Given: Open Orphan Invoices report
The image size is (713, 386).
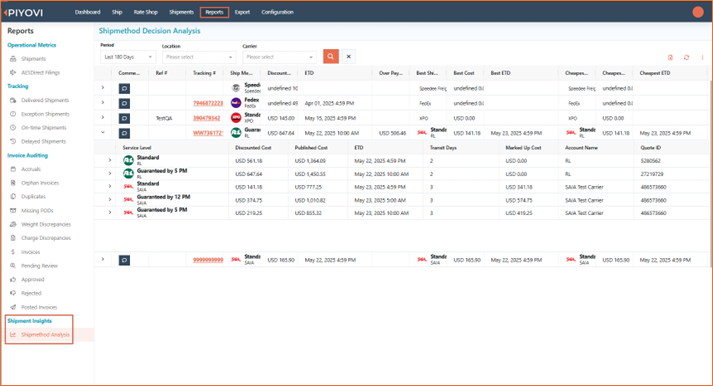Looking at the screenshot, I should [40, 183].
